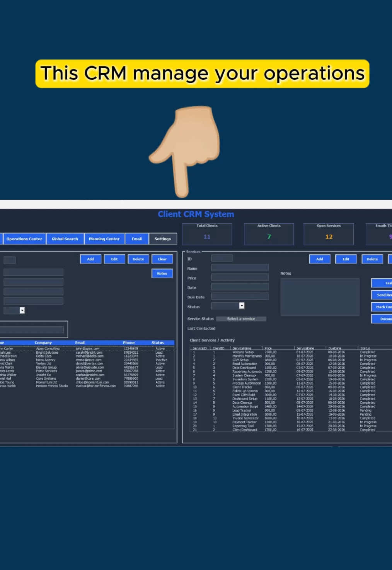Expand the client status dropdown arrow

point(22,310)
